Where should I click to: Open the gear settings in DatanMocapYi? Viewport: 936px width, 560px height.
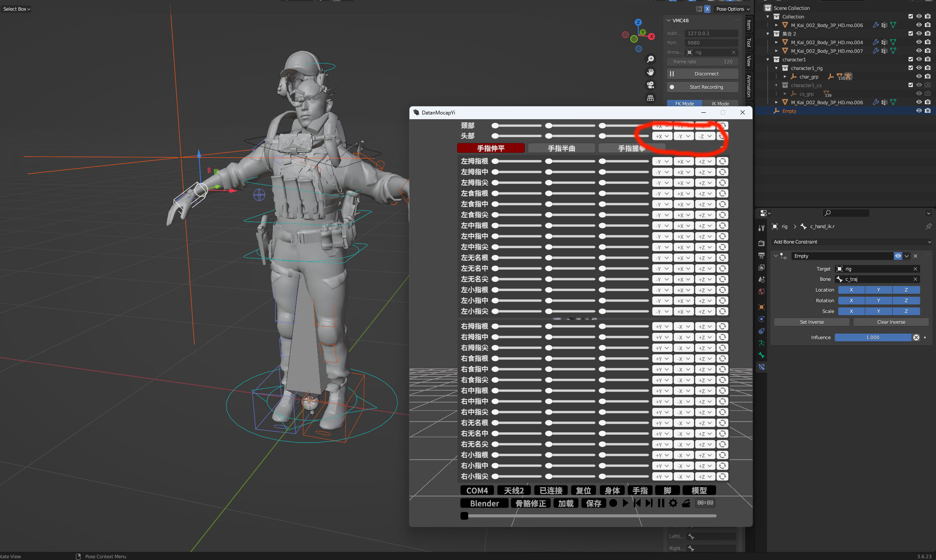point(673,503)
